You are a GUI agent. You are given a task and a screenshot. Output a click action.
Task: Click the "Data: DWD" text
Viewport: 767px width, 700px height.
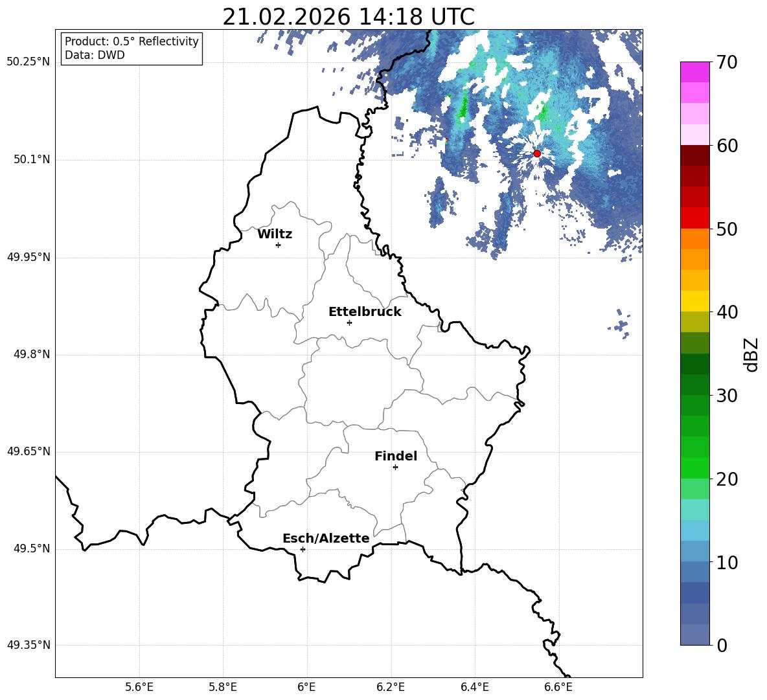(95, 55)
